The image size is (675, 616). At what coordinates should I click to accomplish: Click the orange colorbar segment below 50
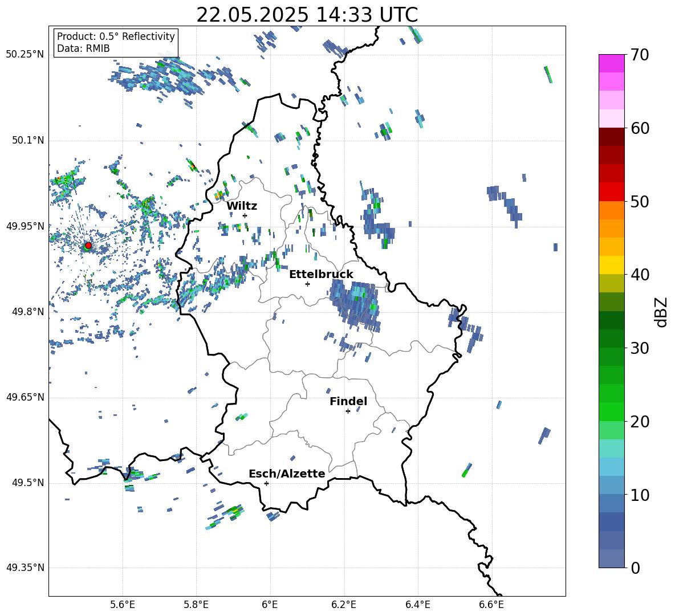611,210
